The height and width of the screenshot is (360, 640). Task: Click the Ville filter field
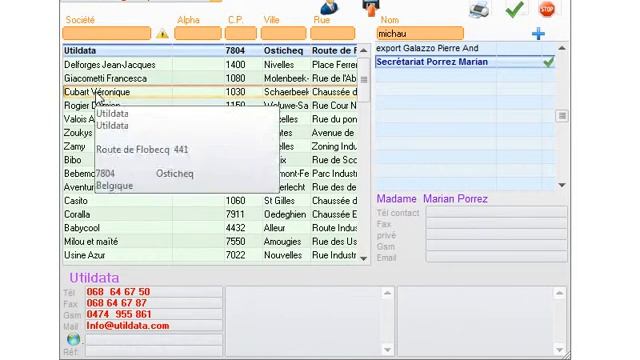[x=283, y=33]
